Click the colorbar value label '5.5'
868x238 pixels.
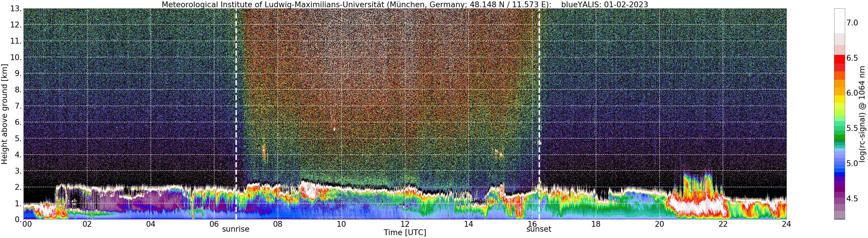click(x=852, y=128)
